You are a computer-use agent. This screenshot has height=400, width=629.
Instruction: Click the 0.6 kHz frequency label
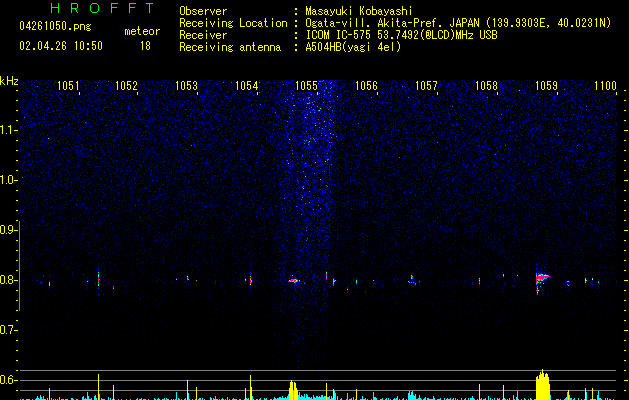[x=8, y=380]
